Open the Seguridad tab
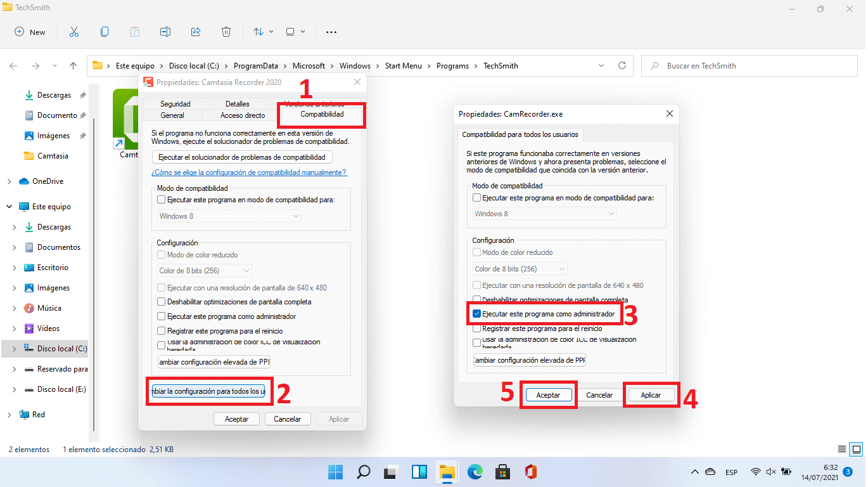The height and width of the screenshot is (487, 868). [175, 104]
